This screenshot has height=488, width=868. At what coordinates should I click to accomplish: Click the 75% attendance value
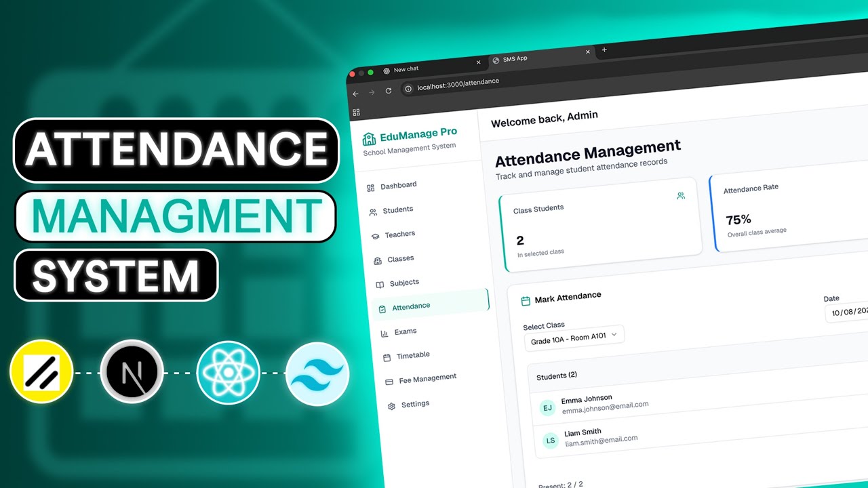coord(738,220)
